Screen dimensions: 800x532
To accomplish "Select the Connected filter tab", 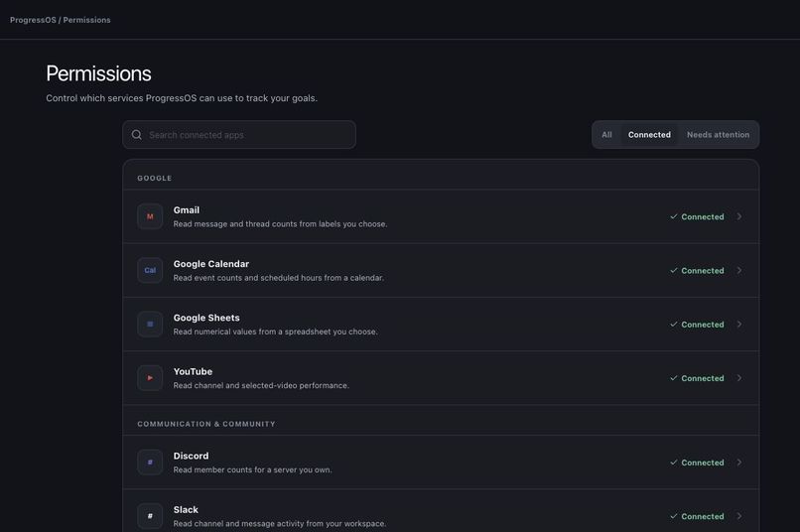I will [649, 135].
